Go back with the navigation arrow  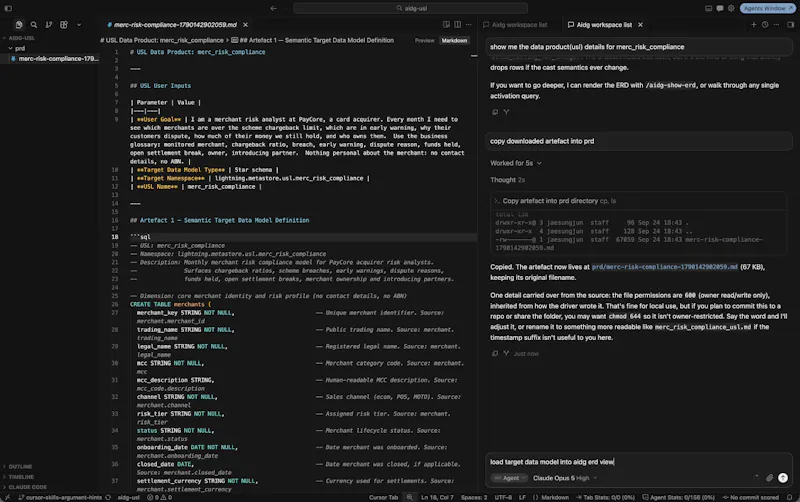273,8
